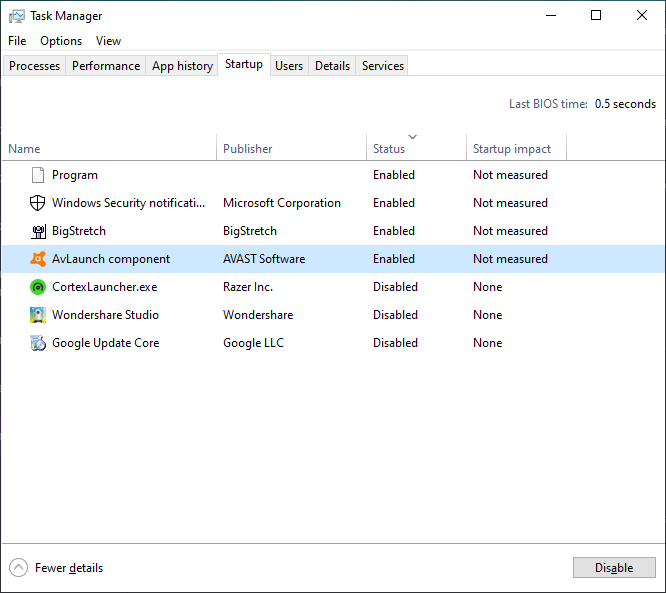Viewport: 666px width, 593px height.
Task: Select the Google Update Core entry
Action: (105, 343)
